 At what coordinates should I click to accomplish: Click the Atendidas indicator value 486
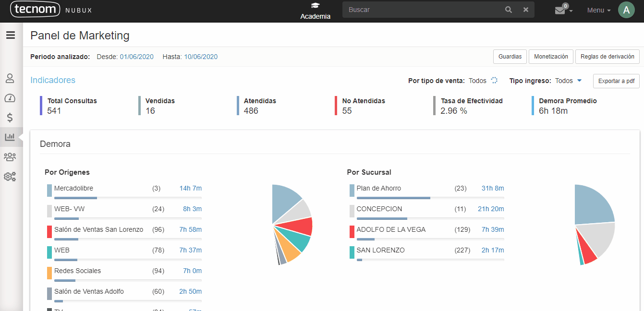[x=251, y=111]
